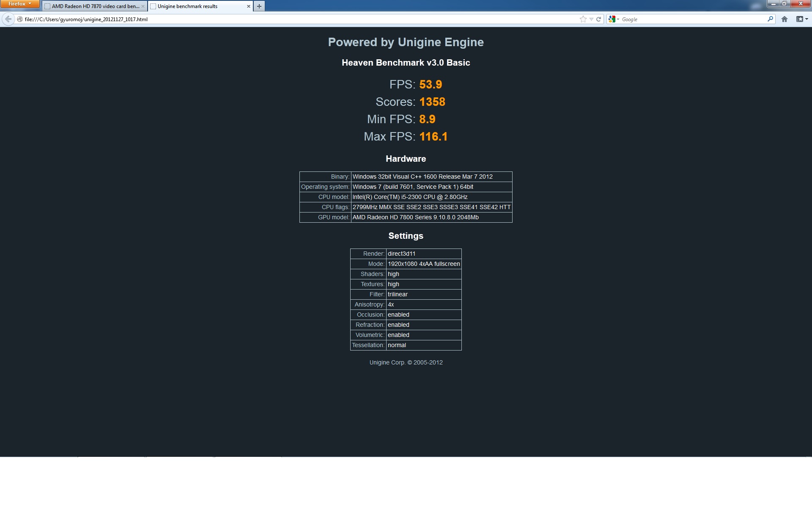
Task: Click the Refraction enabled value
Action: (424, 325)
